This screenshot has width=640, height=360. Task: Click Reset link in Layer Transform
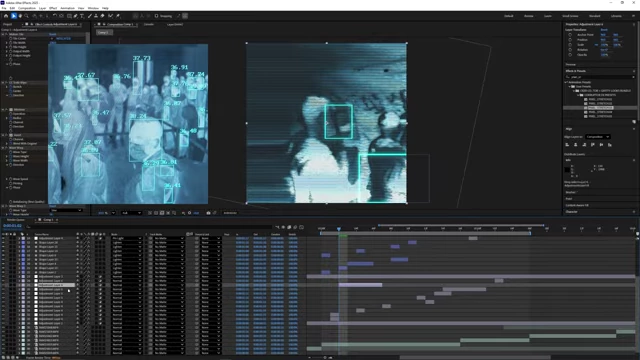click(604, 30)
